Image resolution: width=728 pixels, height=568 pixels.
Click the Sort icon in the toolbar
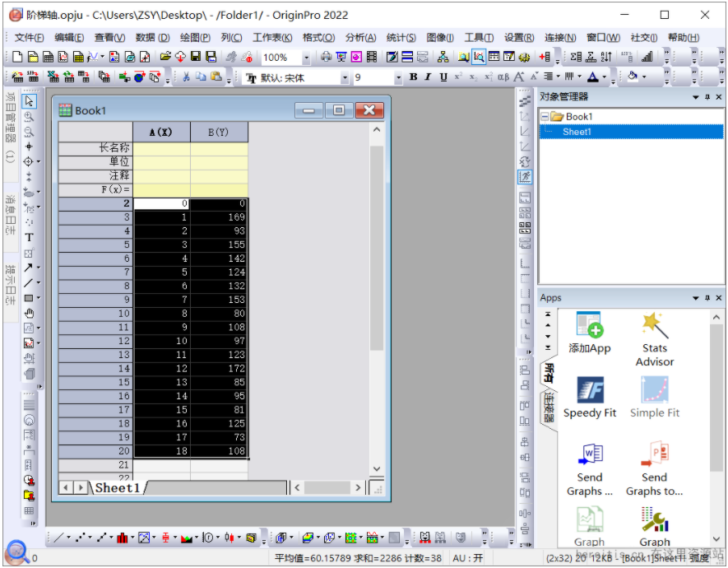606,57
